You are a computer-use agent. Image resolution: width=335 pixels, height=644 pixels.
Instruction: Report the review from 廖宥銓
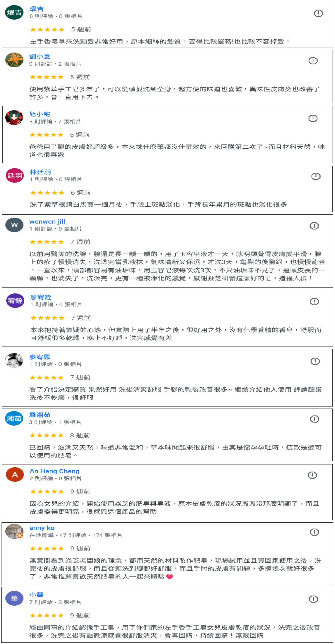(x=314, y=302)
